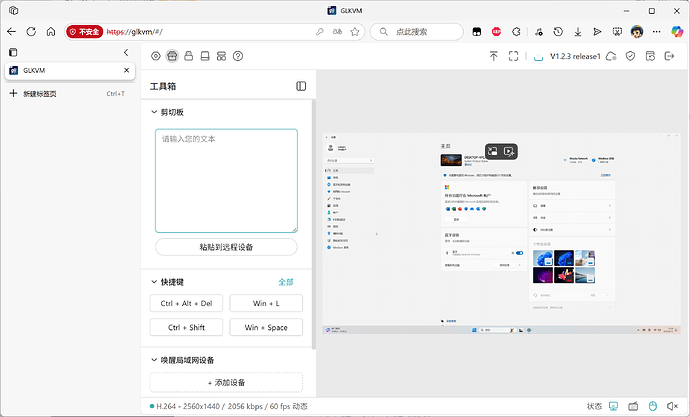Click the 全部 link in shortcuts section

pos(286,282)
